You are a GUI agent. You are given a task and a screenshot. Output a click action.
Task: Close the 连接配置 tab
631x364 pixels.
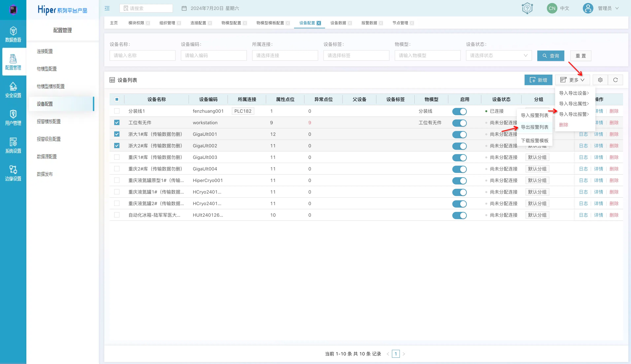(x=210, y=23)
